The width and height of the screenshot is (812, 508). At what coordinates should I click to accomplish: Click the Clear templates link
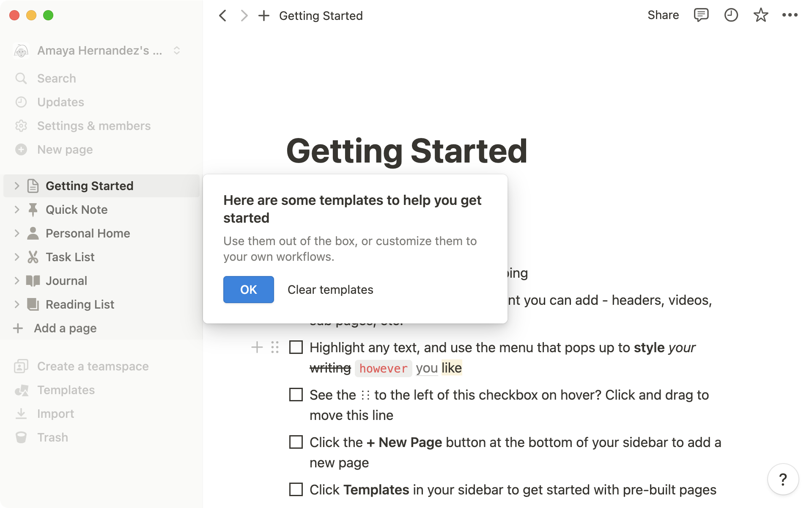[x=330, y=290]
